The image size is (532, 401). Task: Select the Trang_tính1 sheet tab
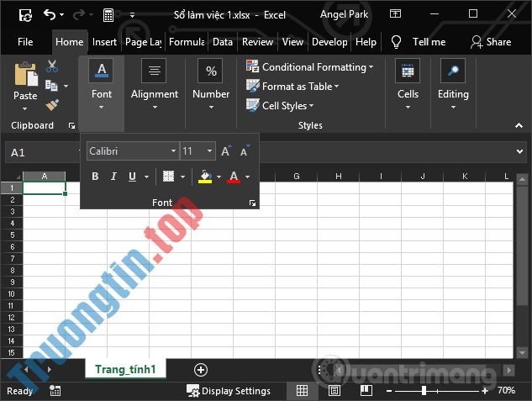click(125, 369)
